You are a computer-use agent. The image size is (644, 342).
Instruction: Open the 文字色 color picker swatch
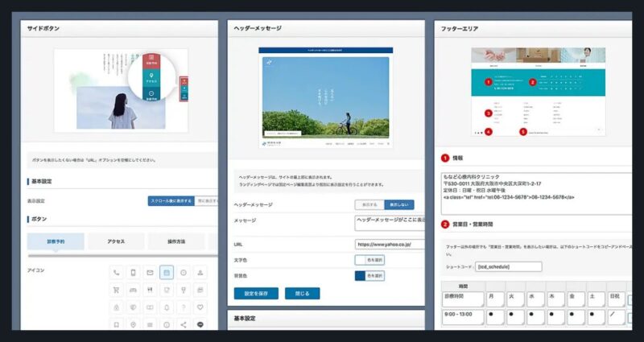[x=360, y=260]
